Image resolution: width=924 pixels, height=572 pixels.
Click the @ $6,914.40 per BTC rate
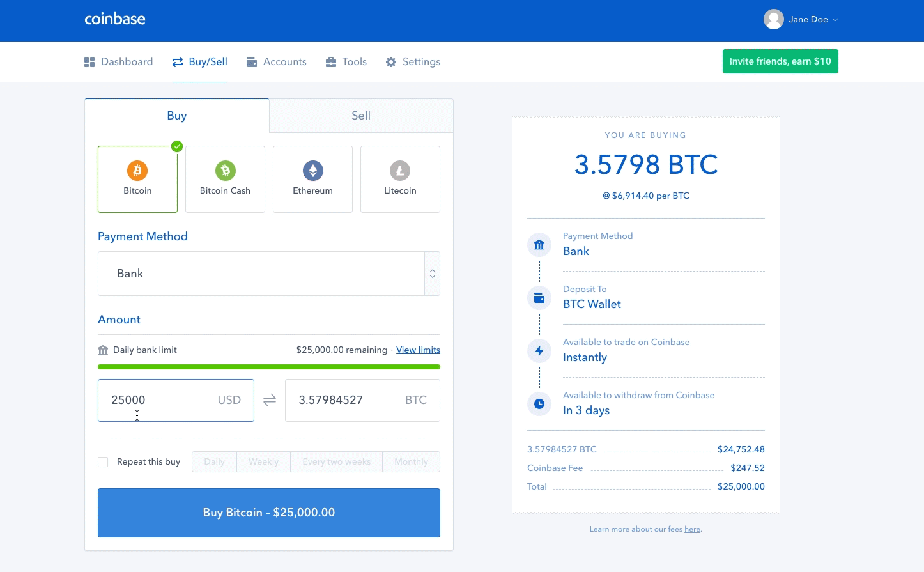(x=646, y=196)
